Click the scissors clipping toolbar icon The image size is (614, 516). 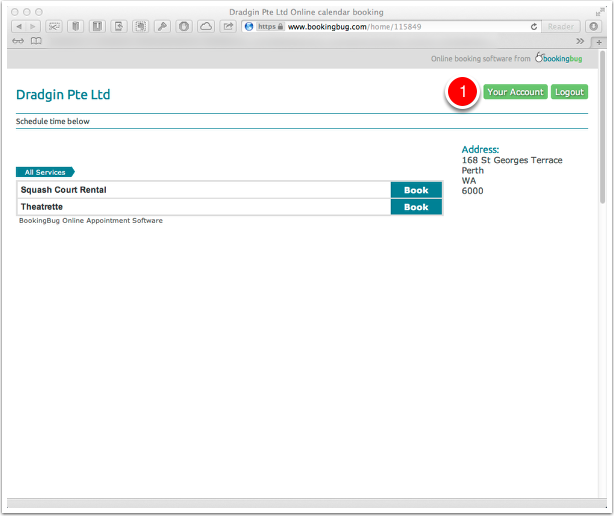[x=54, y=27]
